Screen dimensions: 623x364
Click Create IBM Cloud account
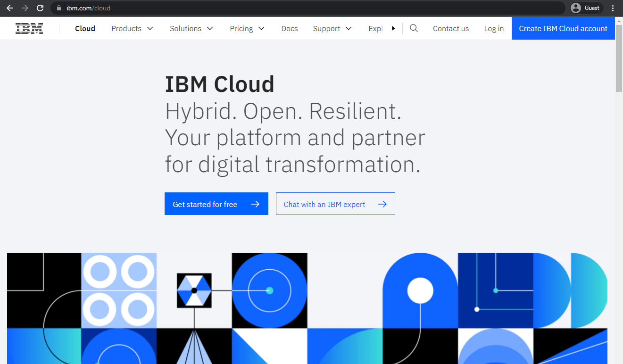tap(563, 28)
